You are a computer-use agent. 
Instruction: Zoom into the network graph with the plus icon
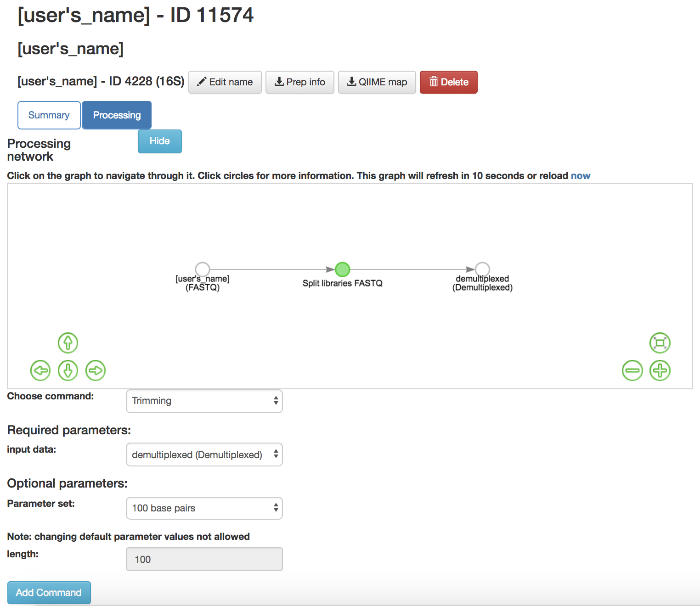660,370
